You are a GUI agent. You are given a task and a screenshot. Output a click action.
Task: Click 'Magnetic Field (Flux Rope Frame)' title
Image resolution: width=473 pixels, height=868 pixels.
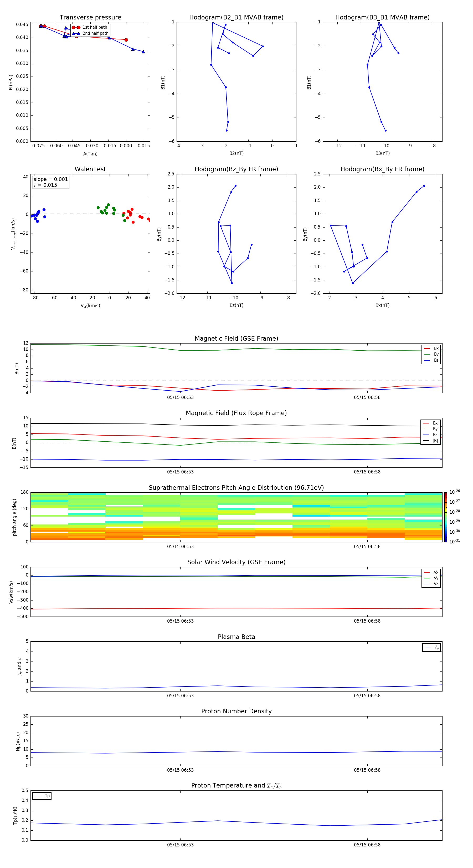click(x=236, y=413)
